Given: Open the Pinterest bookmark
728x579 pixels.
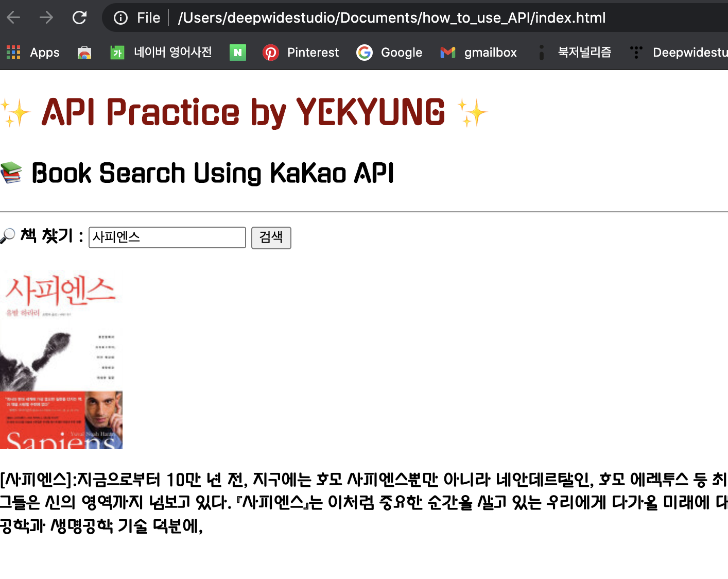Looking at the screenshot, I should tap(301, 52).
